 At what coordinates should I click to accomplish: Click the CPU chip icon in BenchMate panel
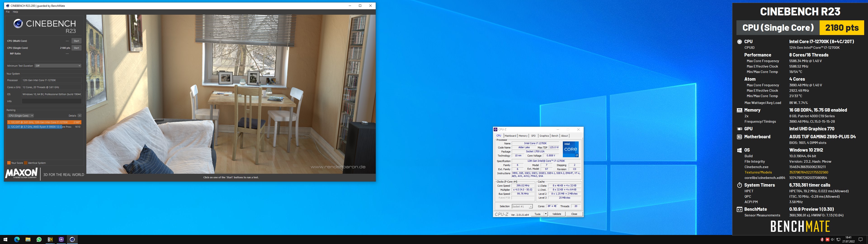pyautogui.click(x=739, y=42)
